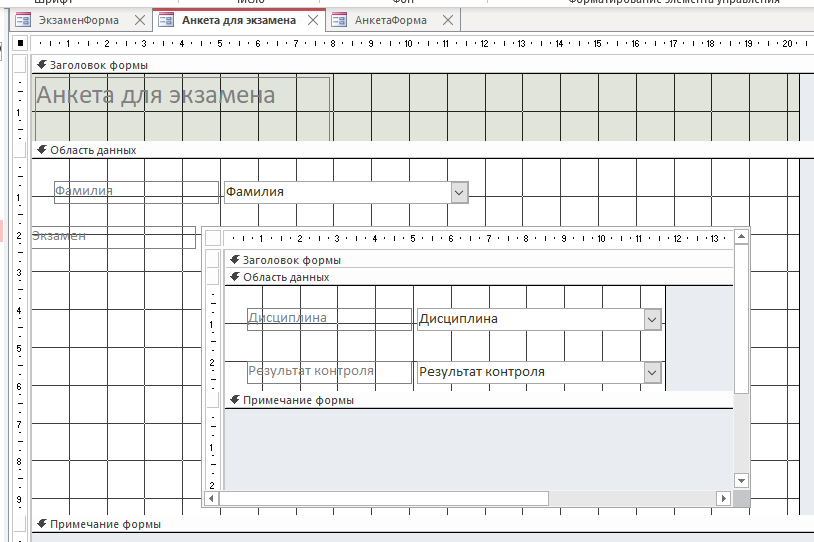Viewport: 814px width, 542px height.
Task: Select the subform Примечание формы section bar
Action: point(479,400)
